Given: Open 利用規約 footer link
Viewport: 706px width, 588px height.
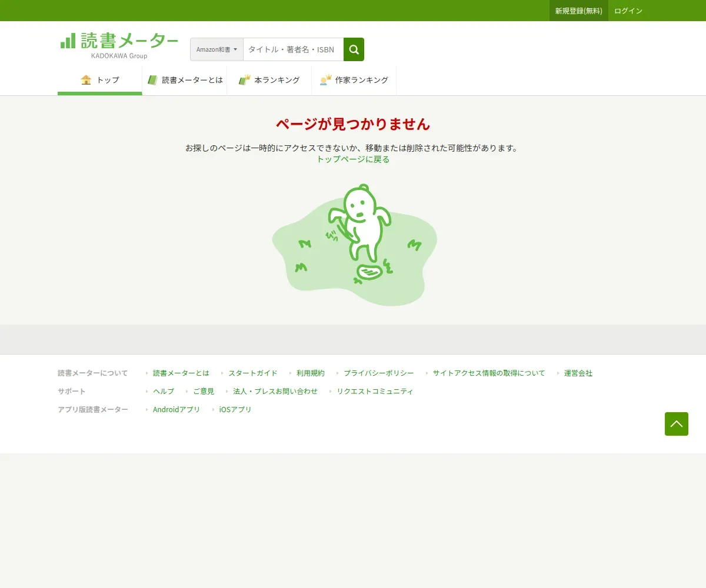Looking at the screenshot, I should 311,373.
